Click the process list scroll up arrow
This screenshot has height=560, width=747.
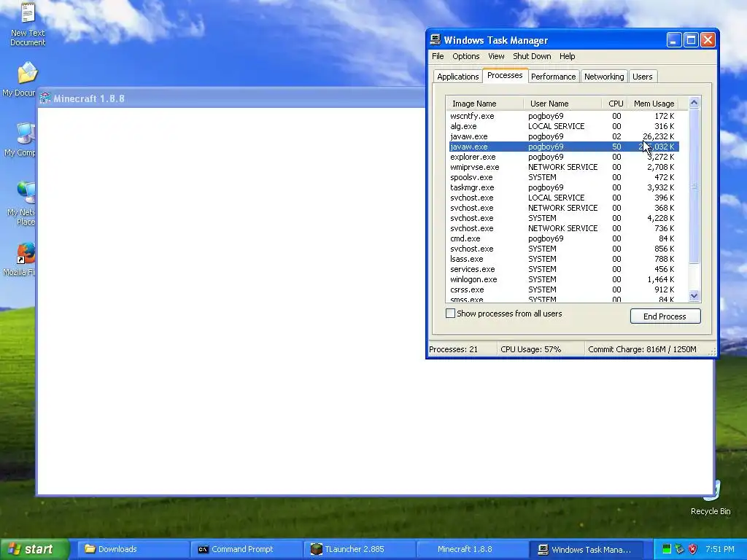click(694, 102)
